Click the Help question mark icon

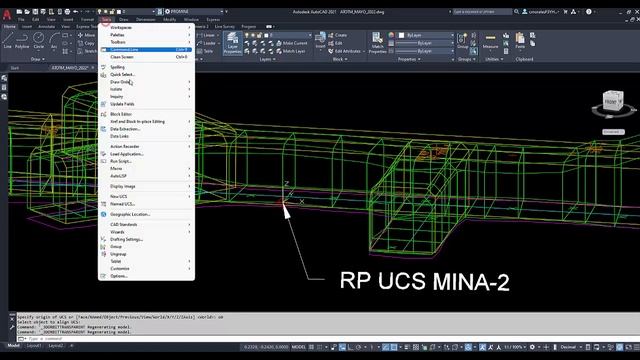(x=589, y=12)
